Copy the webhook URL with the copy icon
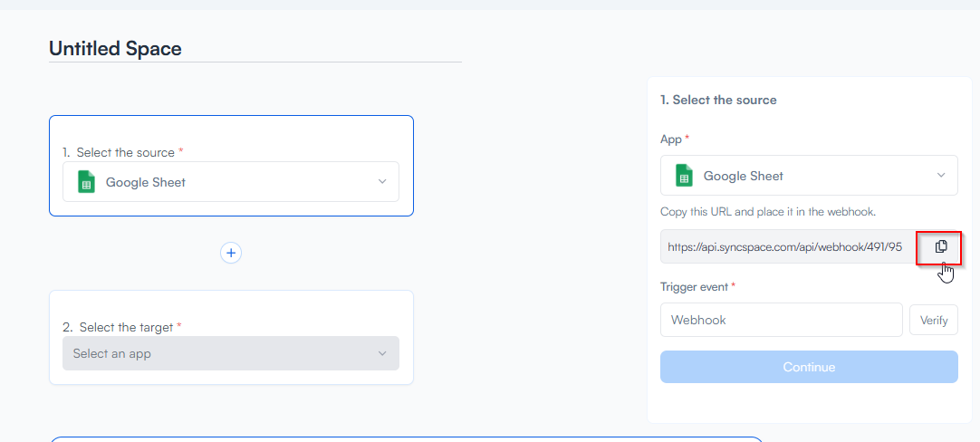Image resolution: width=980 pixels, height=442 pixels. (x=941, y=246)
